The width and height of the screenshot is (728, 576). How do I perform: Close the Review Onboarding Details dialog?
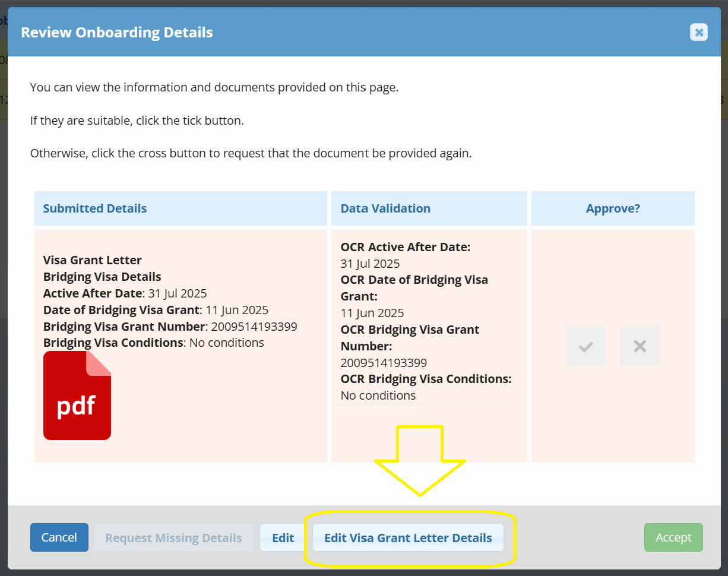coord(699,32)
